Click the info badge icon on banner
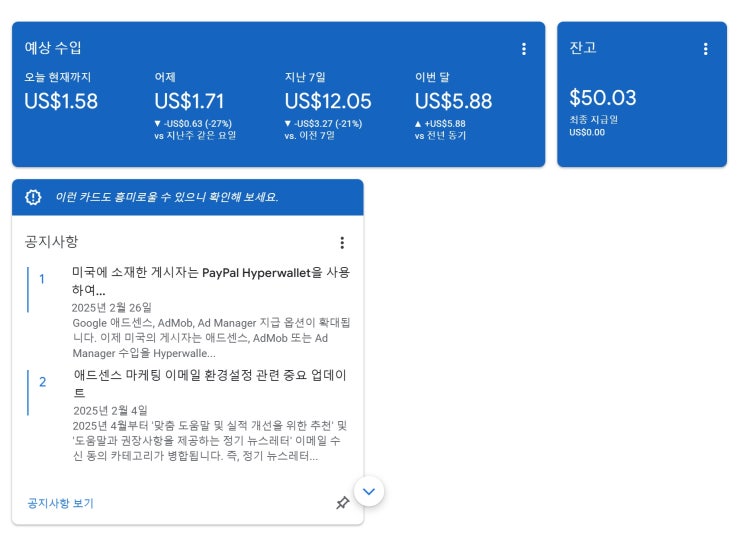This screenshot has width=743, height=534. 34,197
